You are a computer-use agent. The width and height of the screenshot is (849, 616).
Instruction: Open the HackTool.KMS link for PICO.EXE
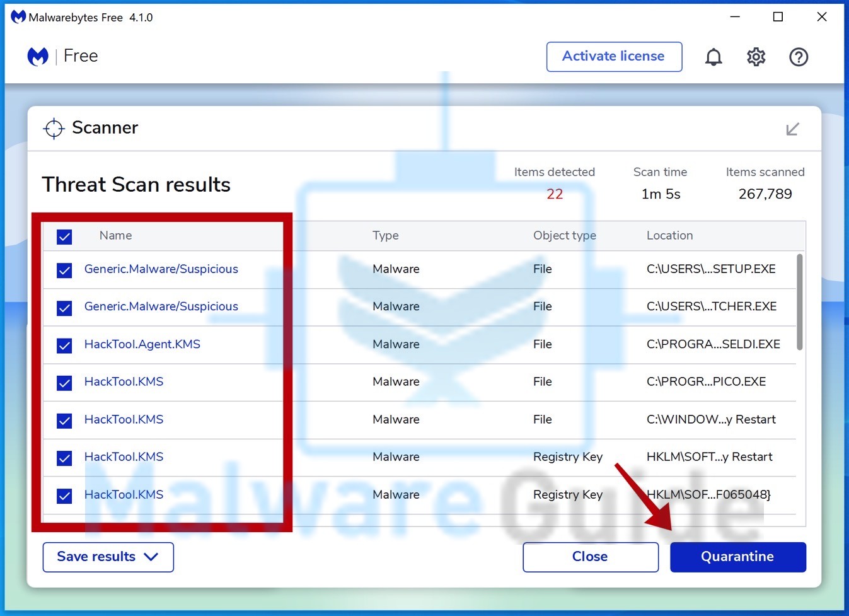pyautogui.click(x=124, y=381)
